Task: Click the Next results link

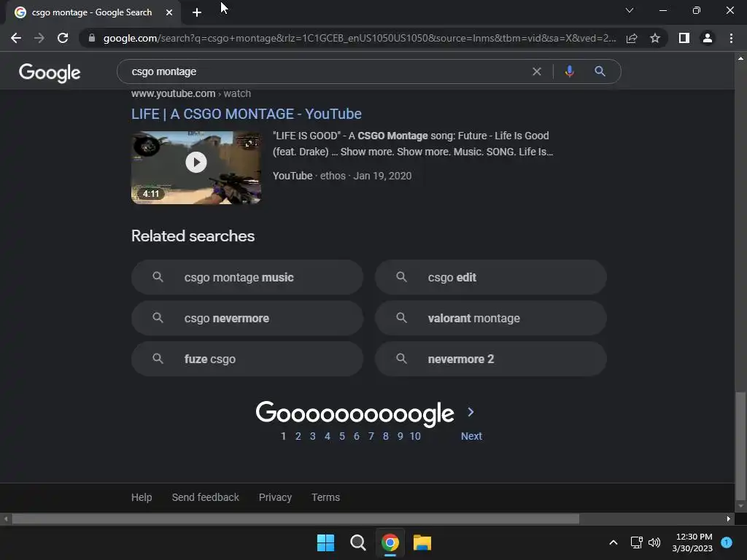Action: [x=472, y=436]
